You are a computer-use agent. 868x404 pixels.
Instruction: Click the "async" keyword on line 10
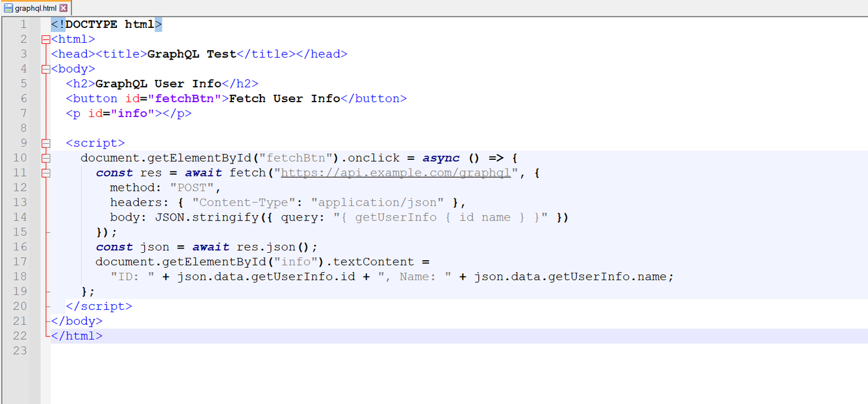point(441,158)
